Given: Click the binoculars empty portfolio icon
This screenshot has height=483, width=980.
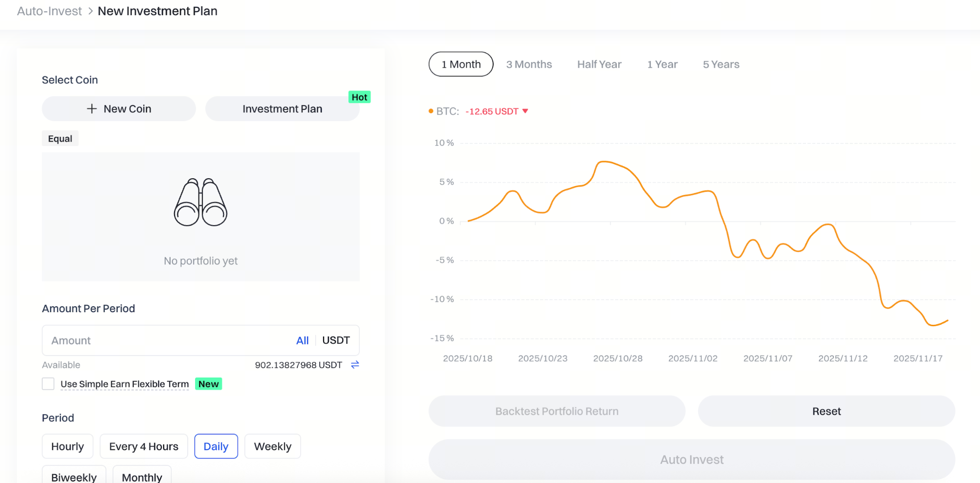Looking at the screenshot, I should click(201, 202).
